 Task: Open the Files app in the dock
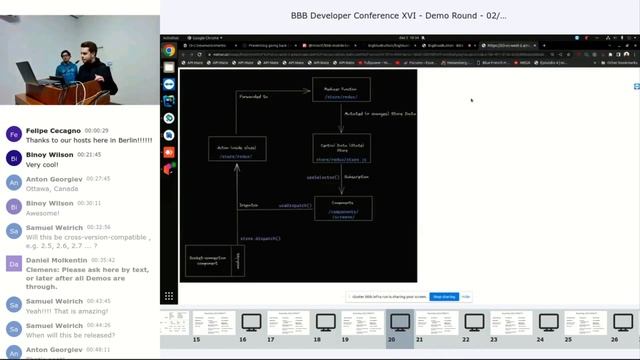coord(169,67)
